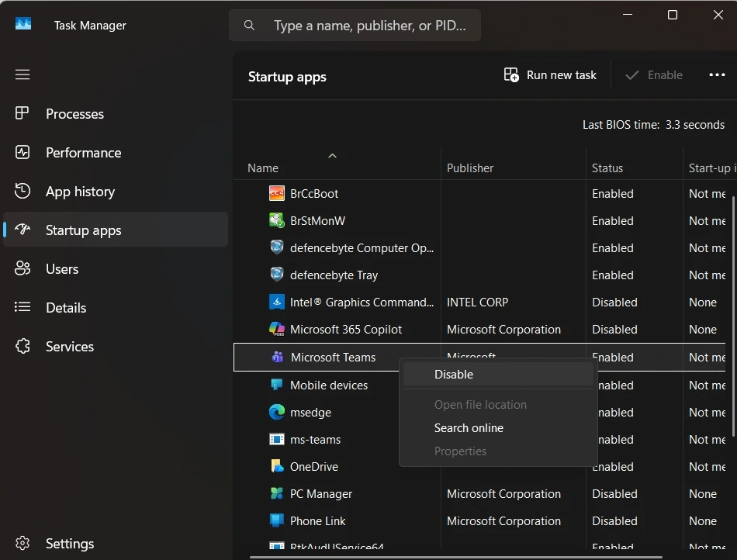
Task: Click the Services puzzle icon
Action: [x=22, y=346]
